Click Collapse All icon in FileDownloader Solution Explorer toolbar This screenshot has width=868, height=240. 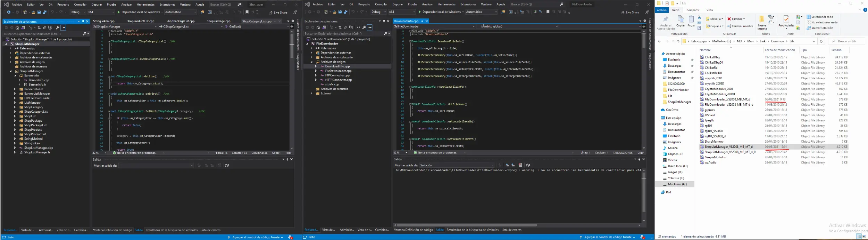346,27
